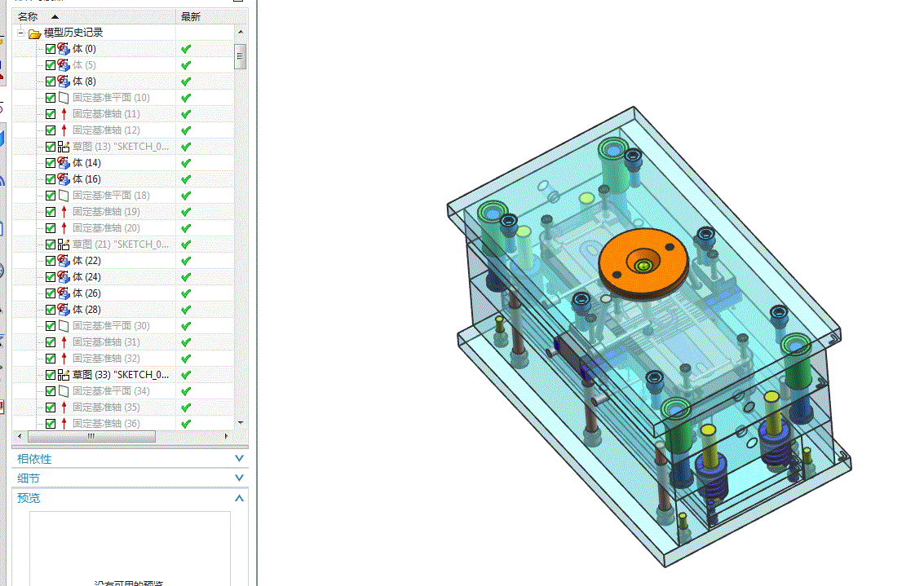
Task: Click the body icon of 体 (14)
Action: click(64, 163)
